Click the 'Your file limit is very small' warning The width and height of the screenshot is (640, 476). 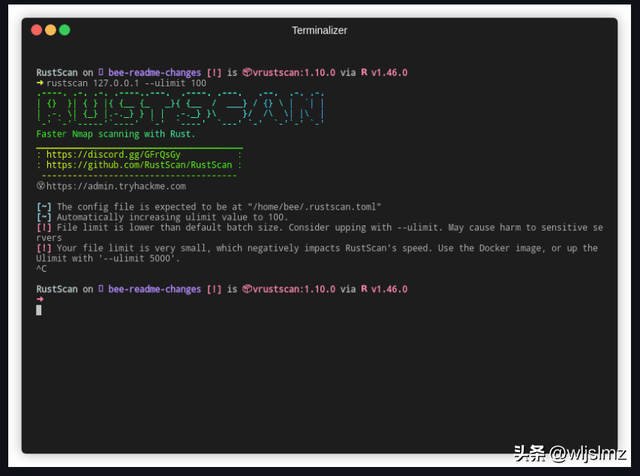[x=317, y=253]
